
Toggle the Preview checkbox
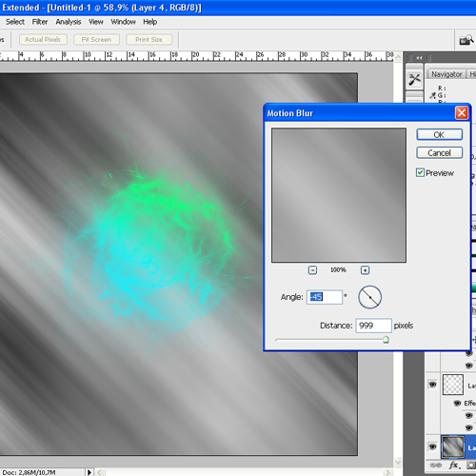(x=420, y=172)
